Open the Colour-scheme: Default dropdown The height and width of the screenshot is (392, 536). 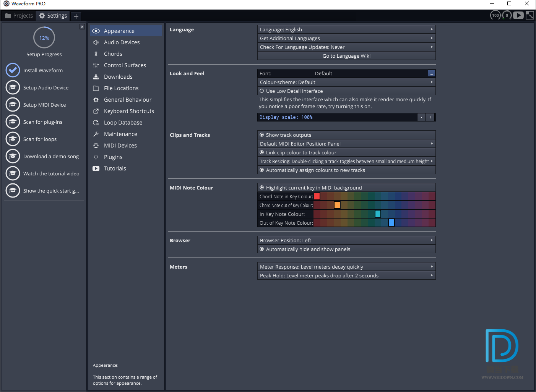tap(346, 82)
